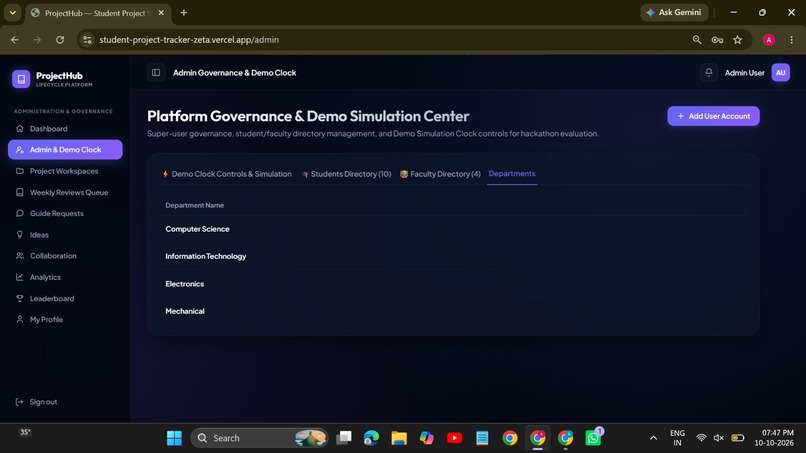Click the AU user avatar

780,73
